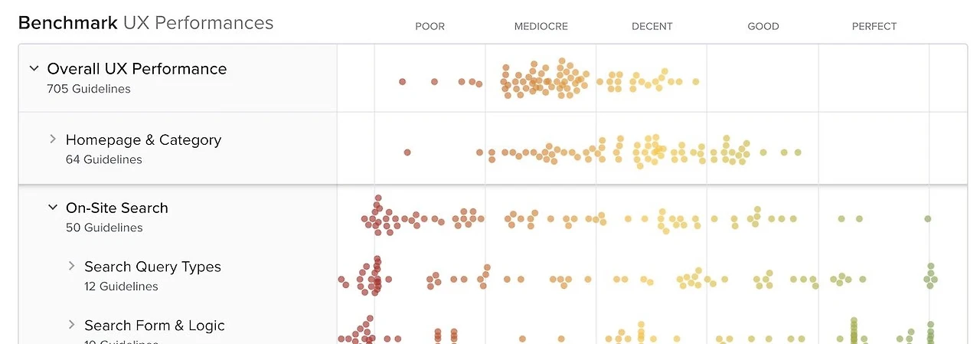Open the Overall UX Performance label
980x344 pixels.
pos(137,69)
